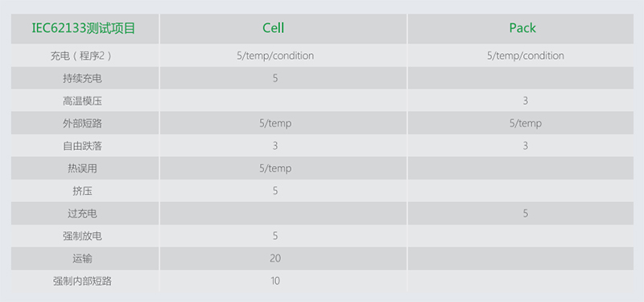Select the 挤压 row label

(x=82, y=191)
